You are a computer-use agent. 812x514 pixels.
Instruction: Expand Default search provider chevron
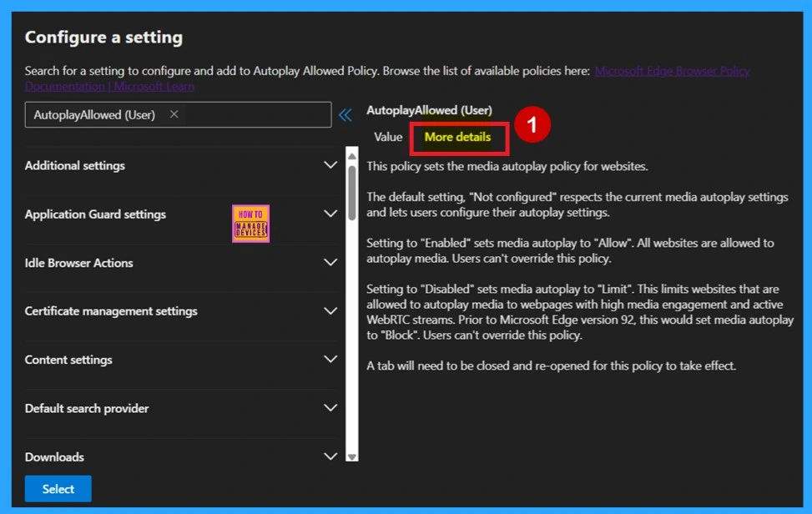click(x=330, y=408)
